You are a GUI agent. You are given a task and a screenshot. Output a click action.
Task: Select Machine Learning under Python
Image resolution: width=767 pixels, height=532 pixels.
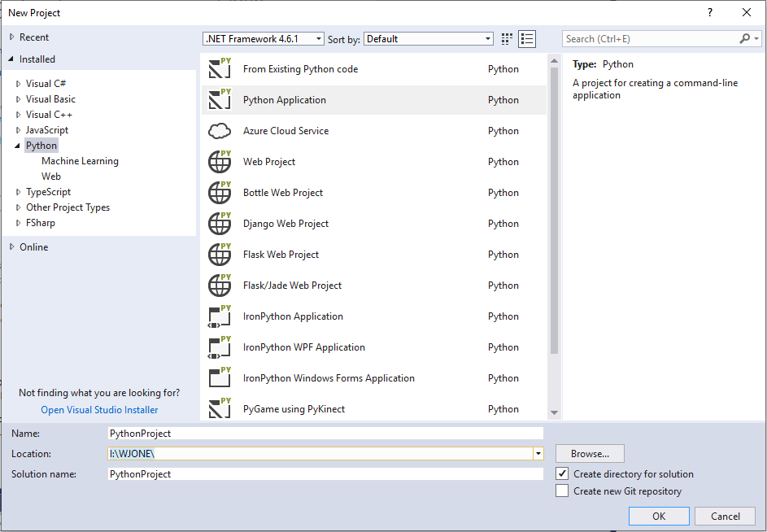[80, 161]
